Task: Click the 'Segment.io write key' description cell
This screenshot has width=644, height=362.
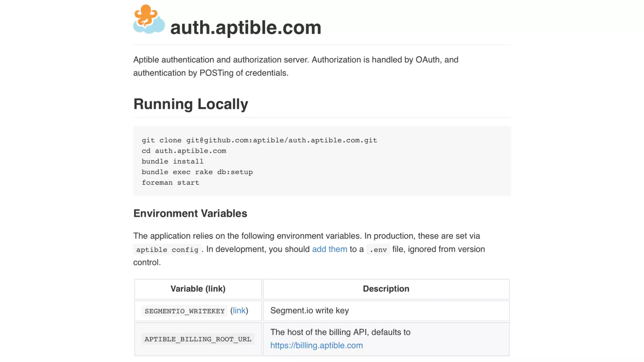Action: (309, 310)
